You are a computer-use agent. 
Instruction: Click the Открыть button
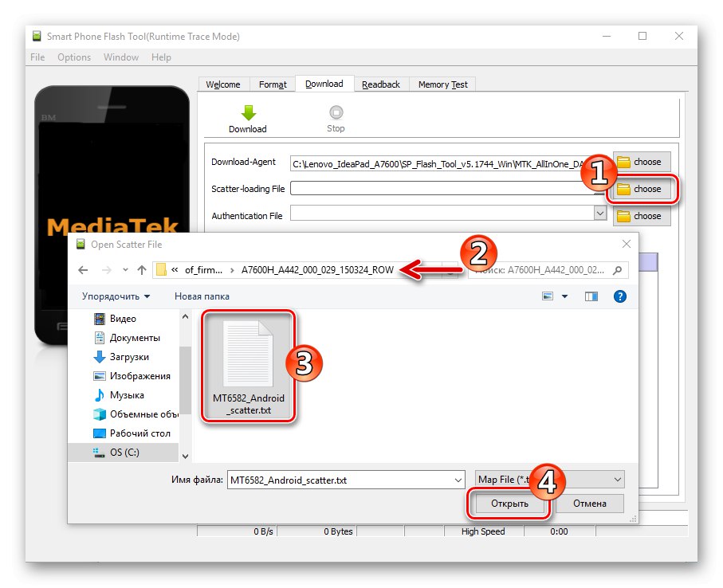[x=508, y=504]
